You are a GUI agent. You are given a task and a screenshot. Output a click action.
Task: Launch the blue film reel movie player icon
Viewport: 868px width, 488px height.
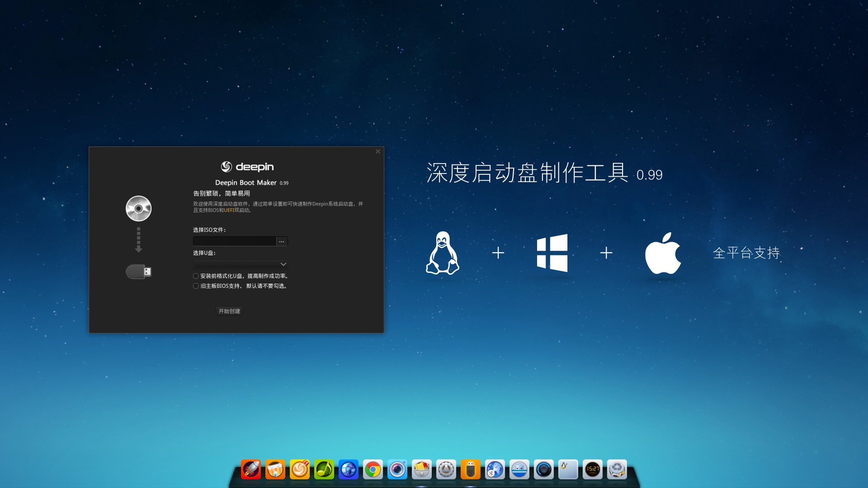(349, 469)
